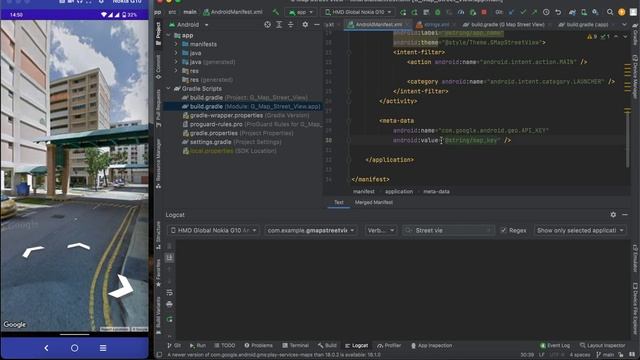Viewport: 640px width, 360px height.
Task: Open the Android project view dropdown
Action: point(189,24)
